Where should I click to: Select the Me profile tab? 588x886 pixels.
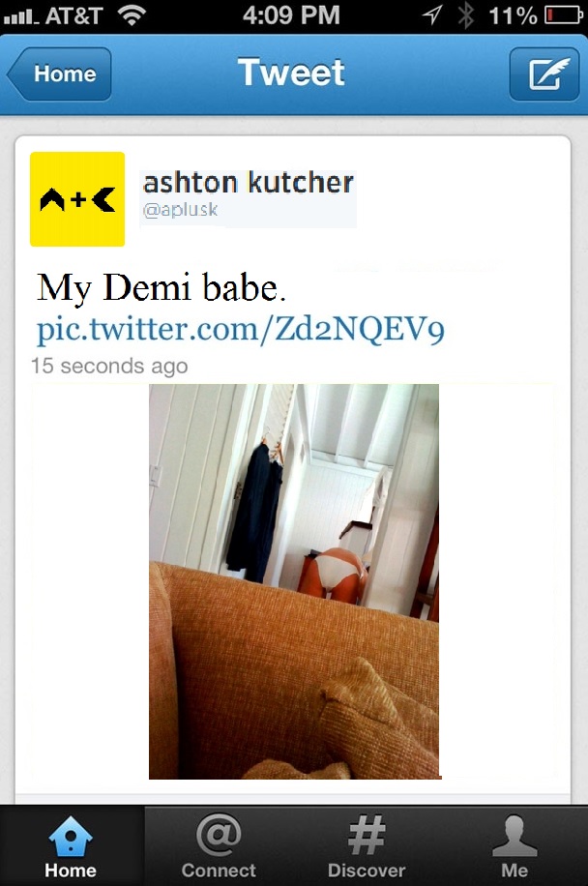(x=514, y=846)
